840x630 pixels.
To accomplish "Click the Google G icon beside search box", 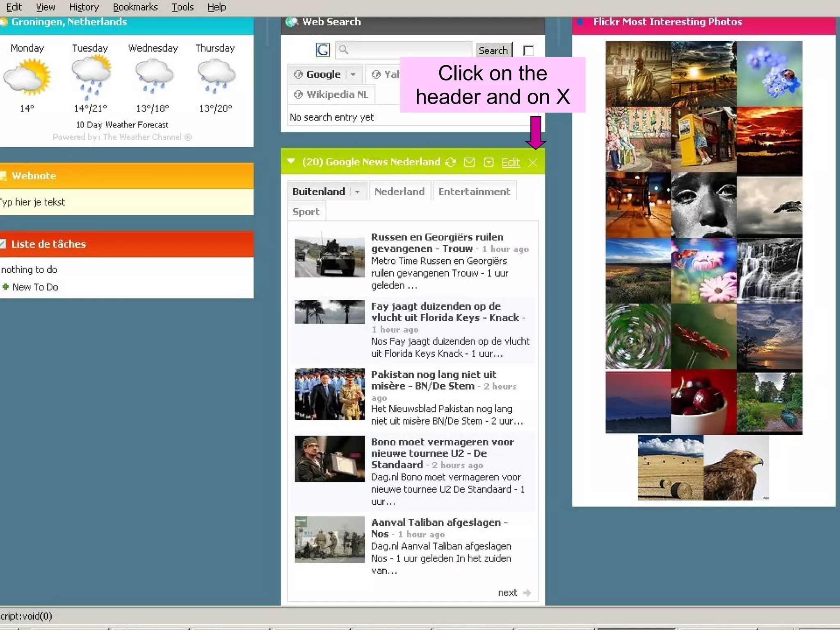I will coord(322,50).
